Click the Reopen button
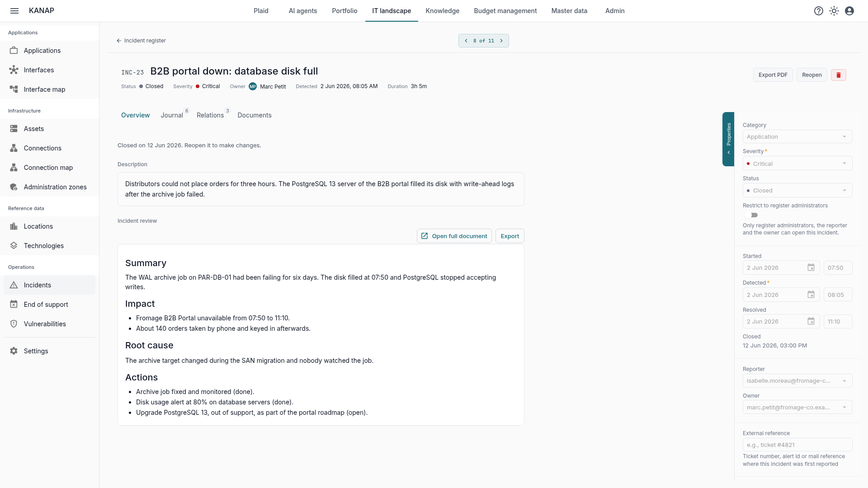This screenshot has height=488, width=868. [x=811, y=75]
